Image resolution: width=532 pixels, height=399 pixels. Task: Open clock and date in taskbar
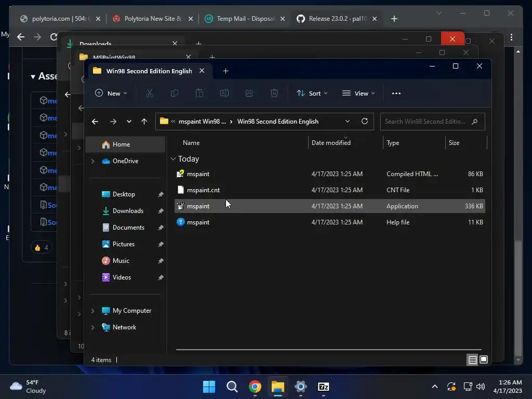coord(508,387)
